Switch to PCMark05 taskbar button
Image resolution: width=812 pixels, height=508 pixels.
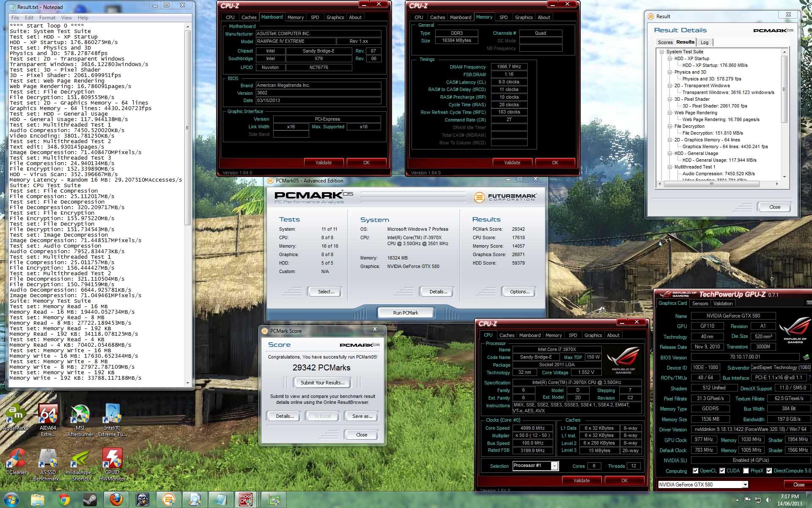tap(169, 500)
